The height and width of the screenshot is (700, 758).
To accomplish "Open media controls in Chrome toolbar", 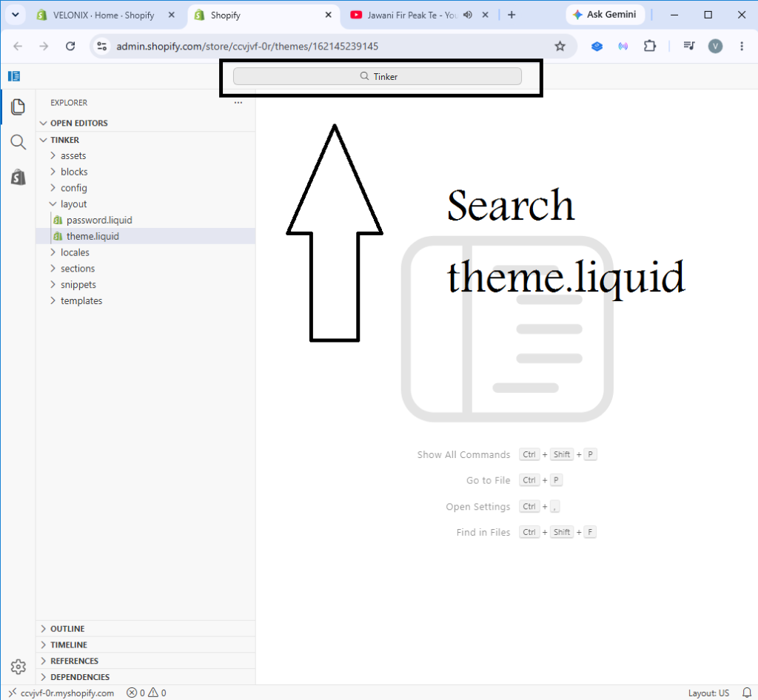I will (689, 47).
